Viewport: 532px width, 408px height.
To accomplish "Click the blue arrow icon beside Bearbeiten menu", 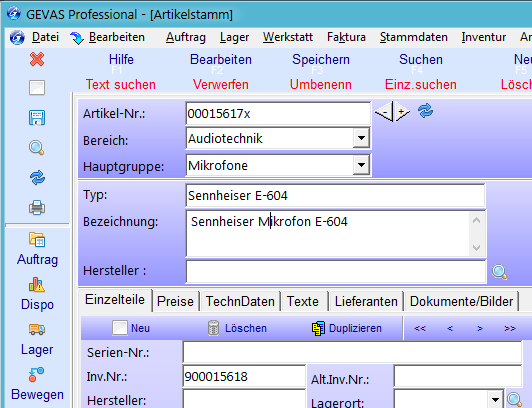I will (x=77, y=38).
